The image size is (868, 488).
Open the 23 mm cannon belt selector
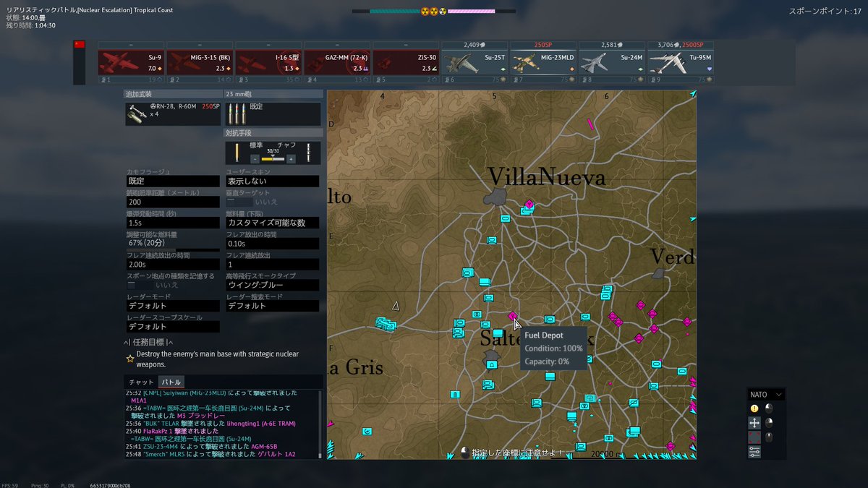point(273,114)
